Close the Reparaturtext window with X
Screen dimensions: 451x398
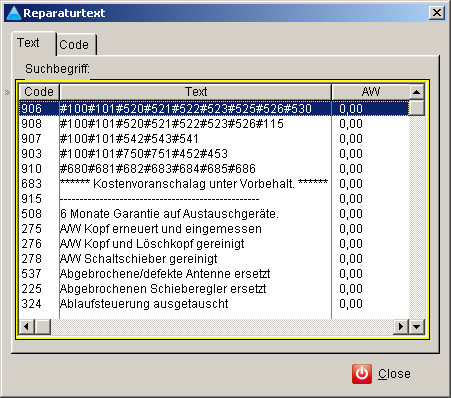pyautogui.click(x=437, y=13)
